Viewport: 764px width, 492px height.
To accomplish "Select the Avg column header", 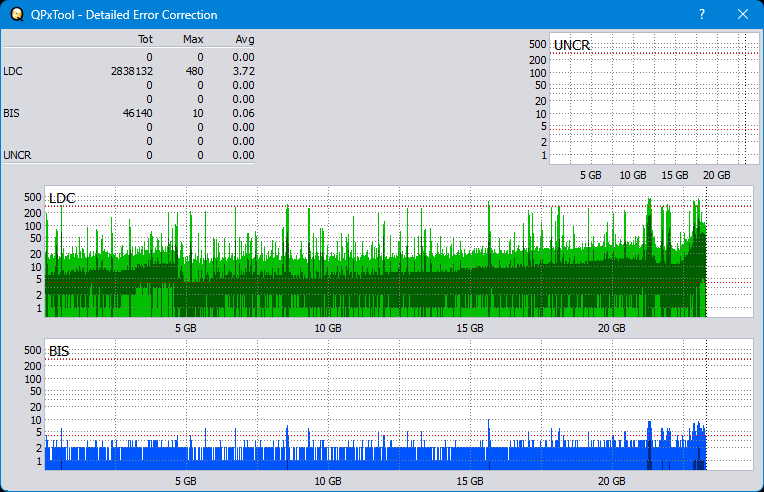I will coord(245,39).
